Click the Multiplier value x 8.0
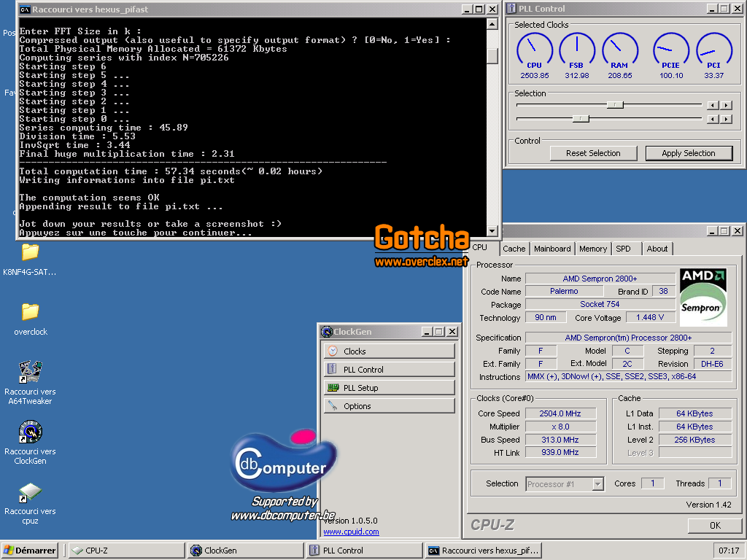Viewport: 747px width, 560px height. click(x=561, y=427)
